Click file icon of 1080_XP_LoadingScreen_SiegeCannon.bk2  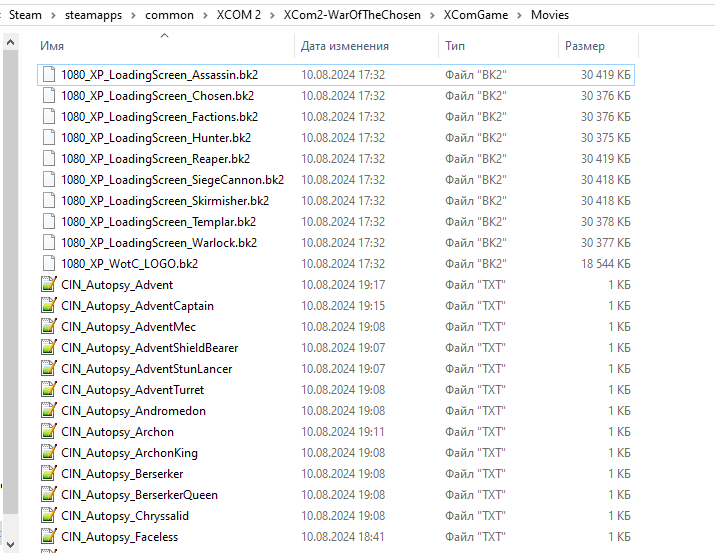49,179
